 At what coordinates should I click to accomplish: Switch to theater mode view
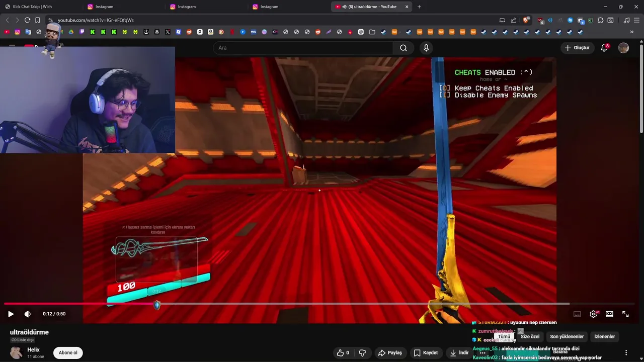pyautogui.click(x=609, y=314)
